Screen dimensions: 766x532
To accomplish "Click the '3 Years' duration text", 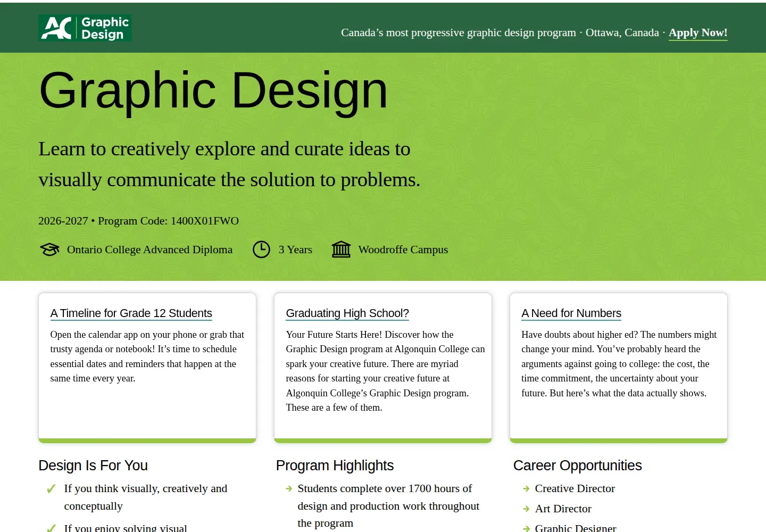I will coord(295,250).
